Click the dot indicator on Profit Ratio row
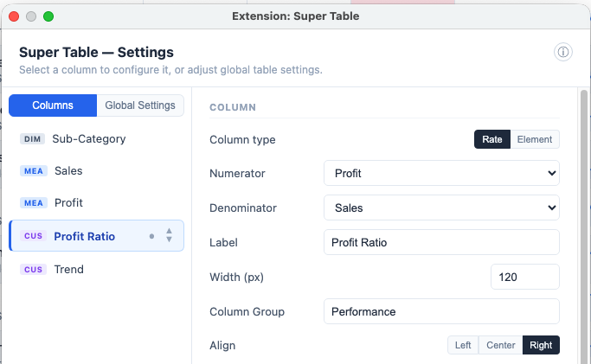 pos(151,236)
